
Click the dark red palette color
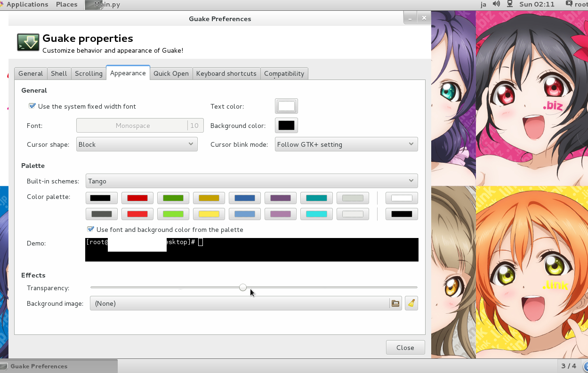[x=137, y=198]
